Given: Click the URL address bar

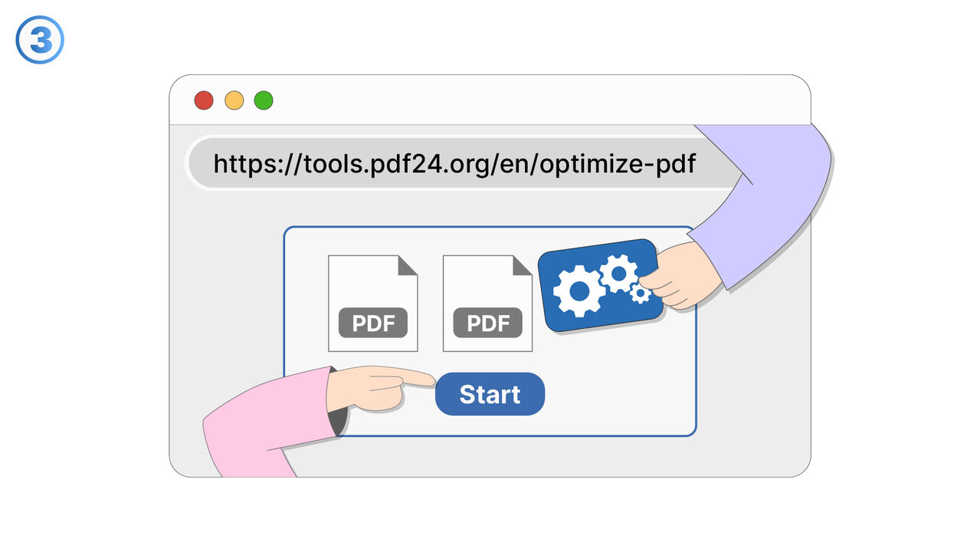Looking at the screenshot, I should click(454, 163).
